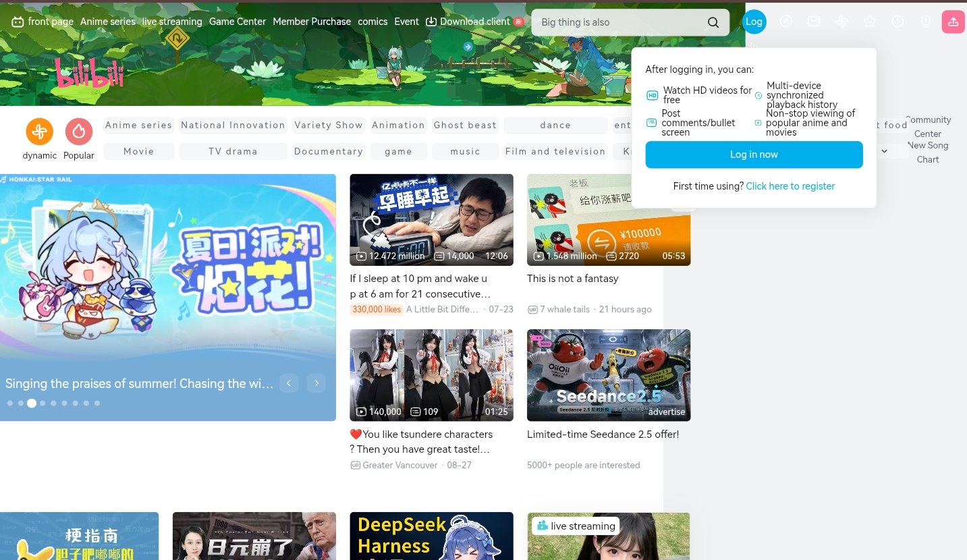Open comics in top navigation
Screen dimensions: 967x560
[x=372, y=22]
